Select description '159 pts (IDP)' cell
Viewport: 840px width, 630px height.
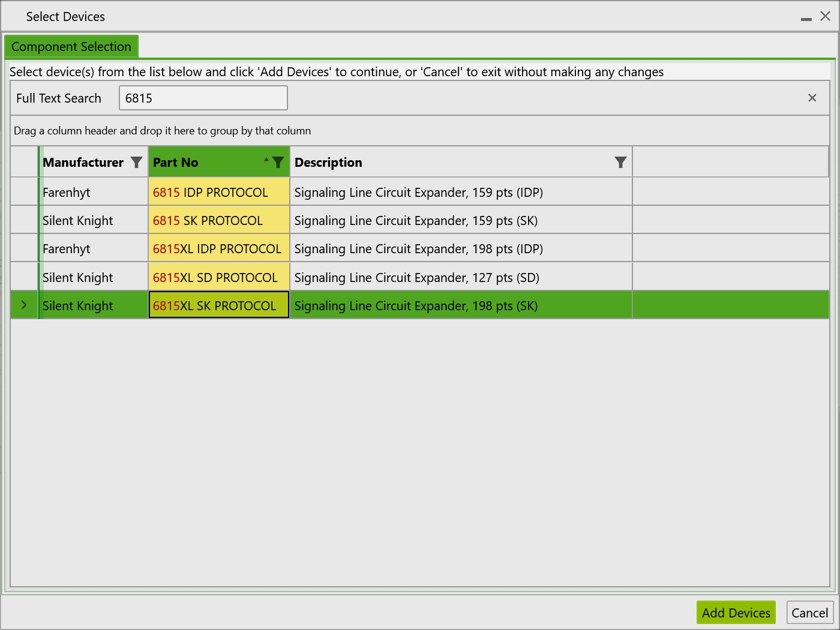pyautogui.click(x=461, y=192)
